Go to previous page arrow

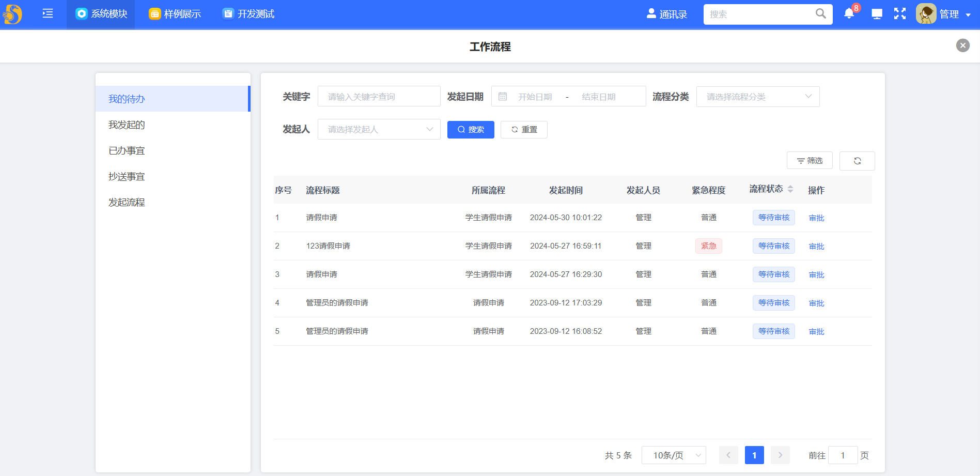[x=728, y=455]
